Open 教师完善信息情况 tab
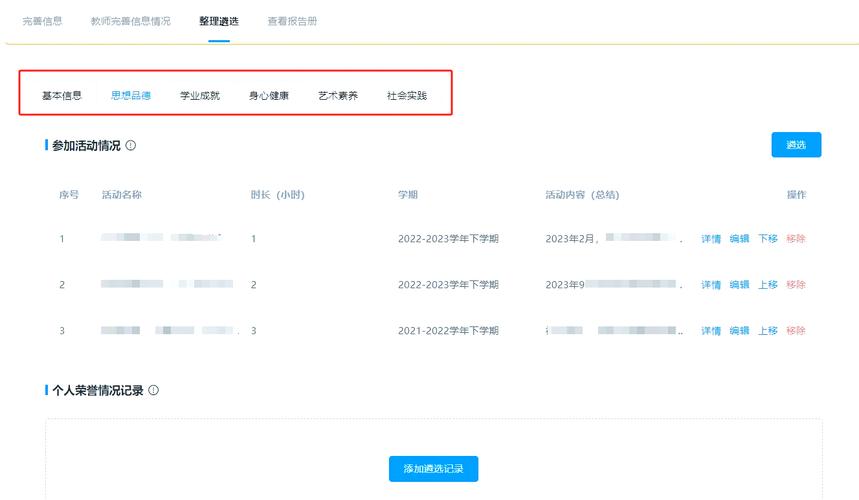This screenshot has width=859, height=500. (x=130, y=21)
